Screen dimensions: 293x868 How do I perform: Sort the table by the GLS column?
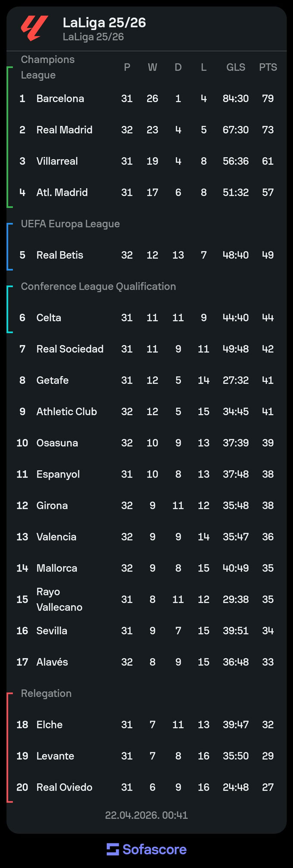236,67
